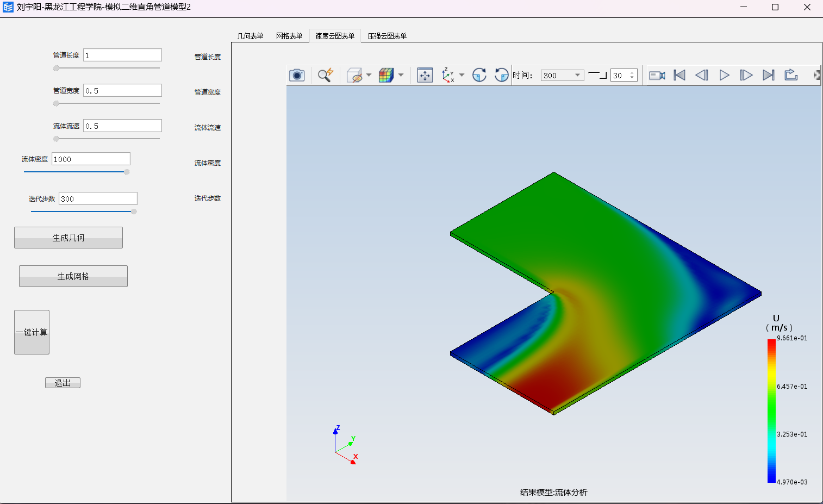823x504 pixels.
Task: Close the application window
Action: (x=807, y=7)
